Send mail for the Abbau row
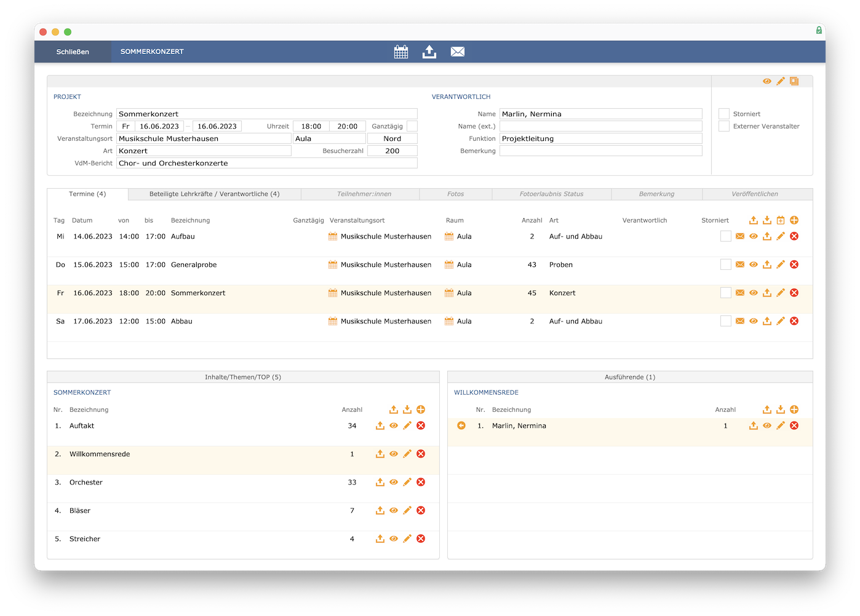The width and height of the screenshot is (860, 616). tap(740, 321)
